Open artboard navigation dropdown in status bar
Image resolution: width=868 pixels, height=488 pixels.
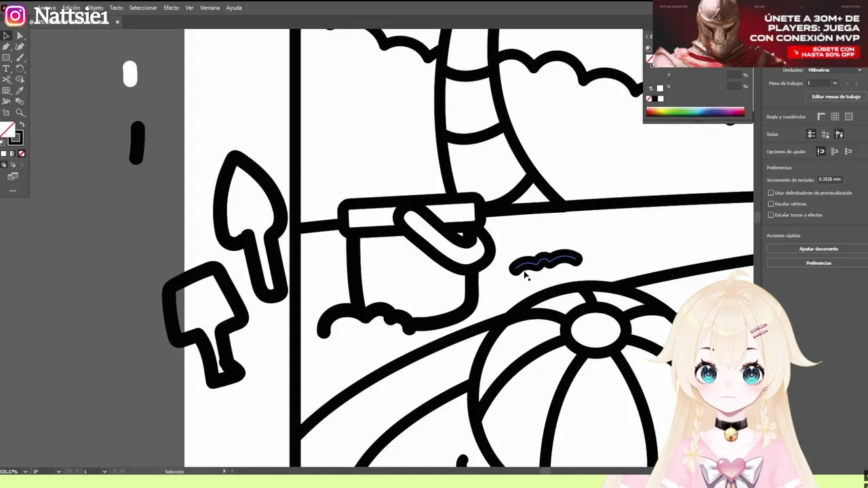click(104, 471)
